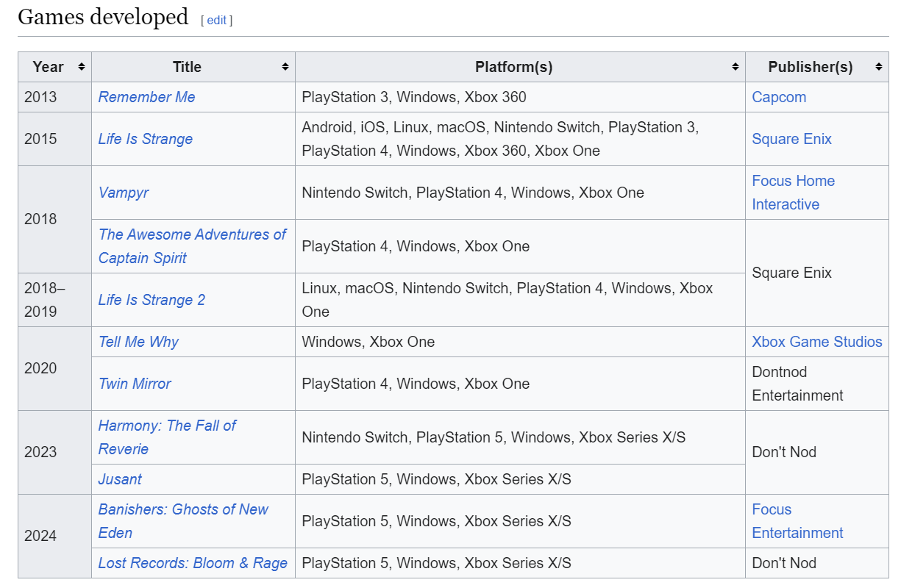Click the edit link beside Games developed
This screenshot has height=588, width=901.
(x=216, y=21)
